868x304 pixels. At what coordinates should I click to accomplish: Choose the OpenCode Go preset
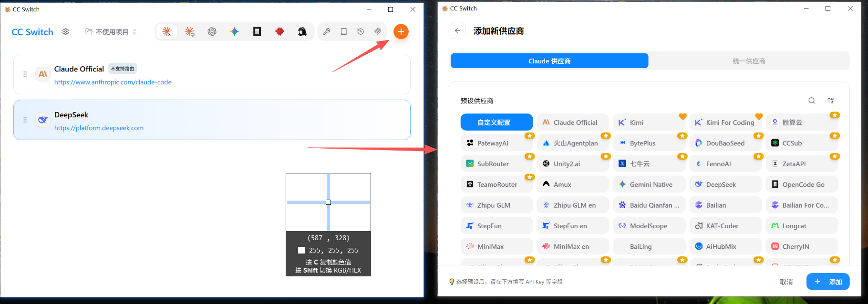pos(802,184)
